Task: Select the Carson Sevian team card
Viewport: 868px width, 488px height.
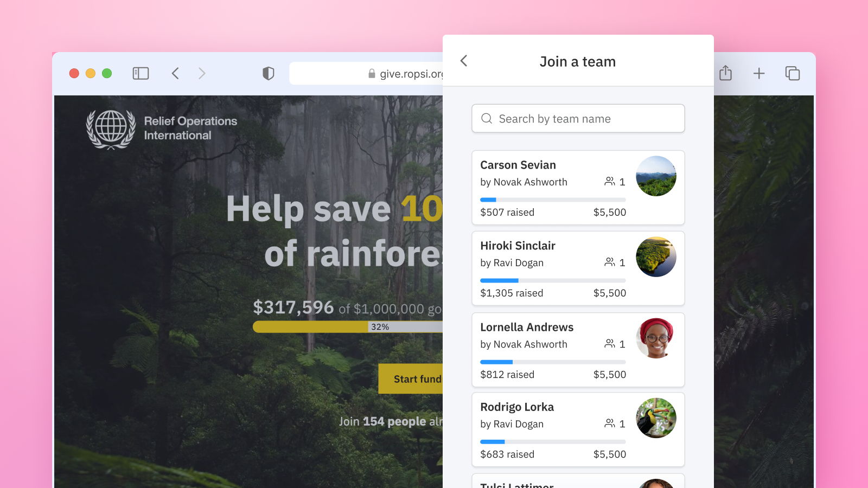Action: [x=553, y=188]
